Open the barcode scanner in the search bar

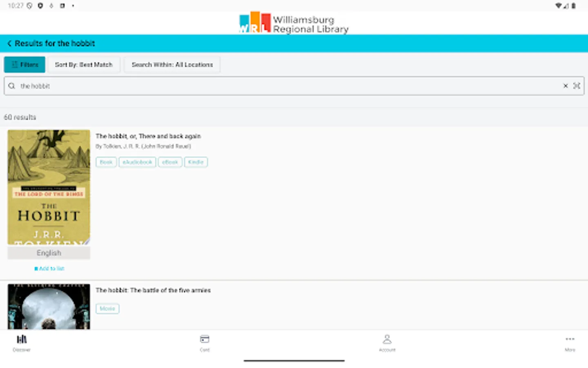click(577, 86)
